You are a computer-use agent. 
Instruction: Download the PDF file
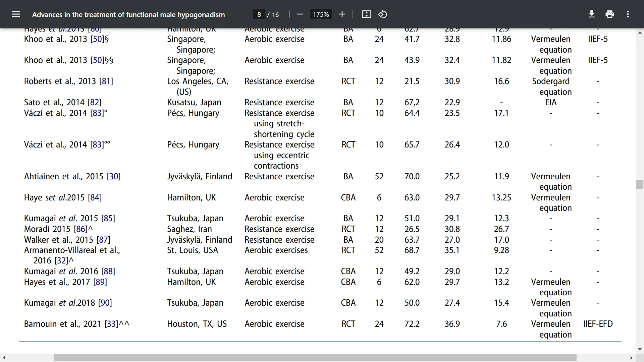[592, 14]
